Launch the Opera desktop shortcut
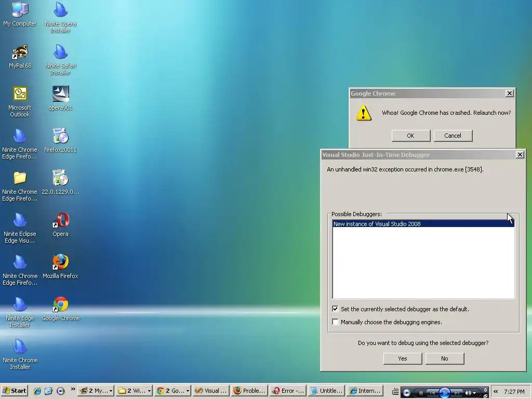The height and width of the screenshot is (399, 532). (x=60, y=224)
